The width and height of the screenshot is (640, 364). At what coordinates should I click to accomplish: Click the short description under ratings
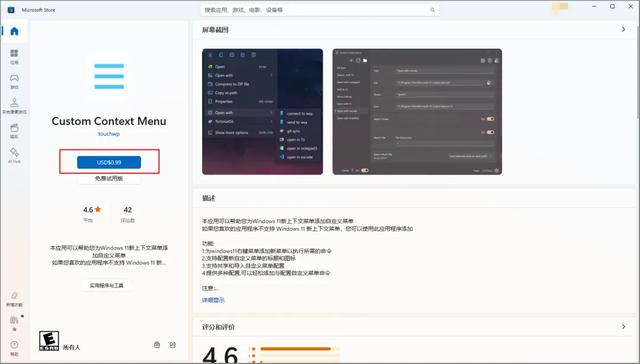click(109, 255)
